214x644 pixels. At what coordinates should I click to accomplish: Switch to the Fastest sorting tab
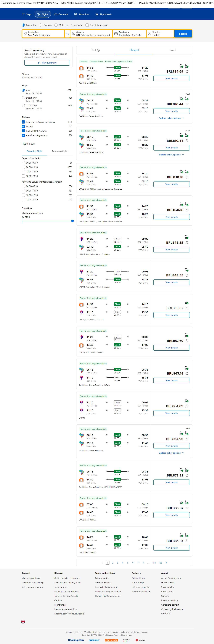click(x=173, y=50)
